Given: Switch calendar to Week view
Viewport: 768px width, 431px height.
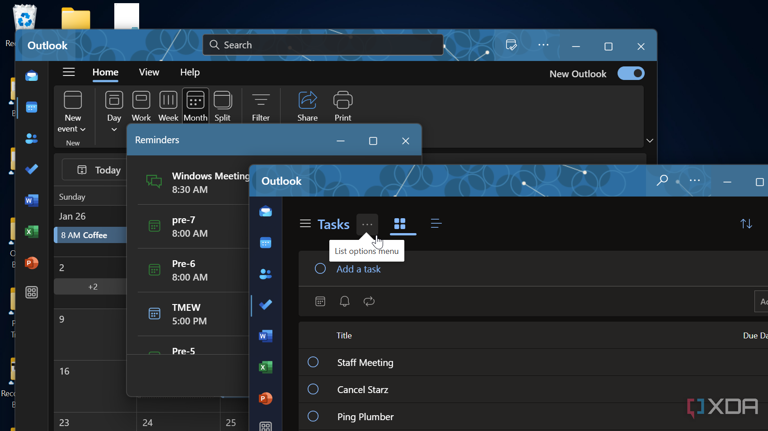Looking at the screenshot, I should pos(168,106).
